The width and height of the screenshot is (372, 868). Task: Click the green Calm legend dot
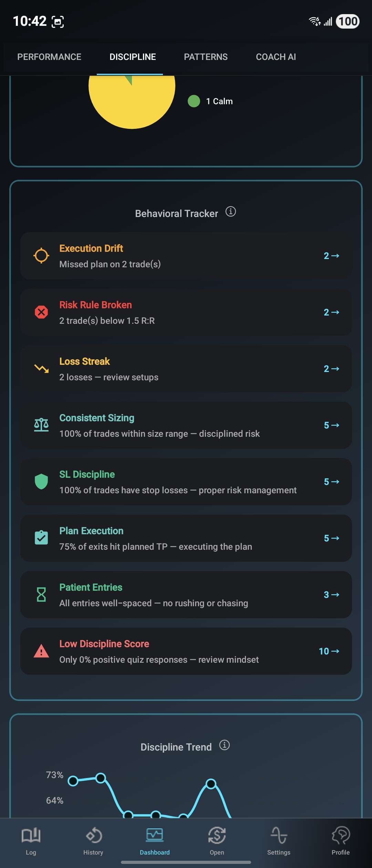[x=194, y=101]
